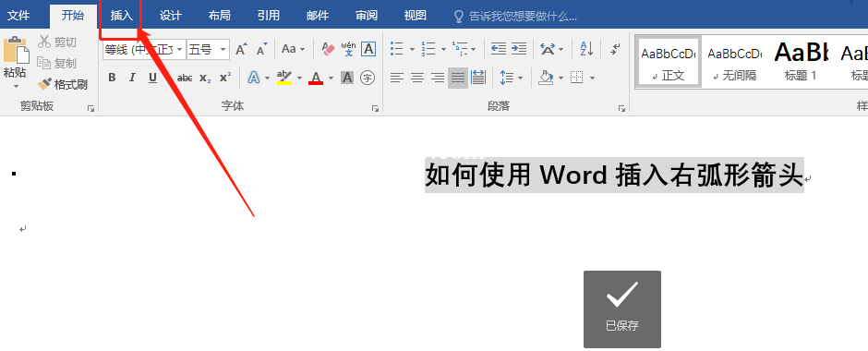This screenshot has height=351, width=868.
Task: Open the font name 等线 dropdown
Action: [179, 50]
